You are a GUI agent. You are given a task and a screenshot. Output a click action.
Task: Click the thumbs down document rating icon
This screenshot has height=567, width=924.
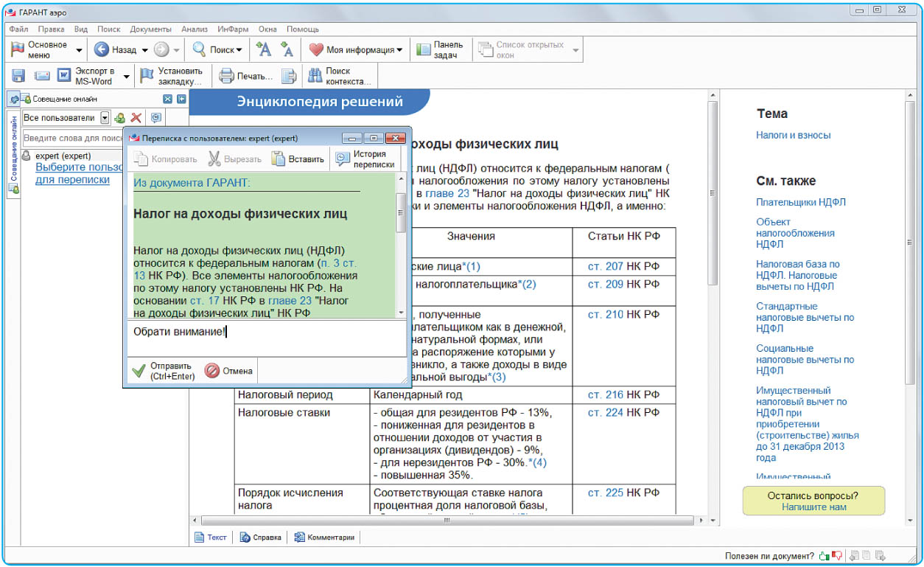836,556
